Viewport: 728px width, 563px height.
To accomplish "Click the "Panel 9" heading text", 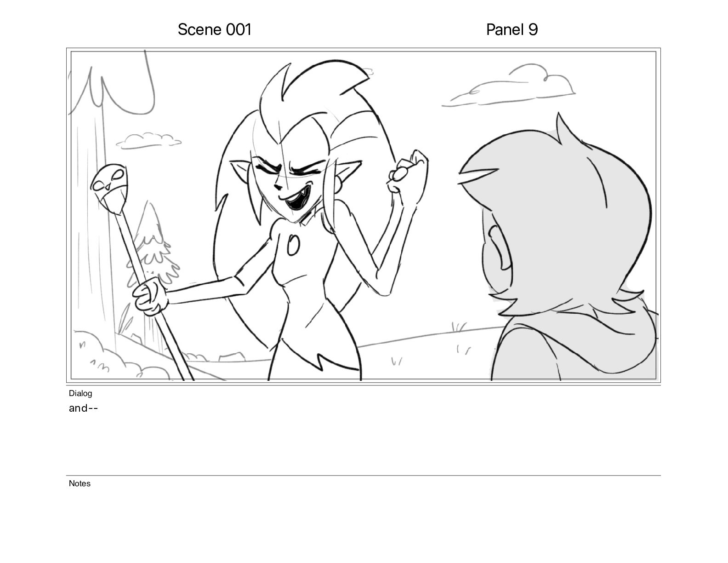I will (x=512, y=30).
